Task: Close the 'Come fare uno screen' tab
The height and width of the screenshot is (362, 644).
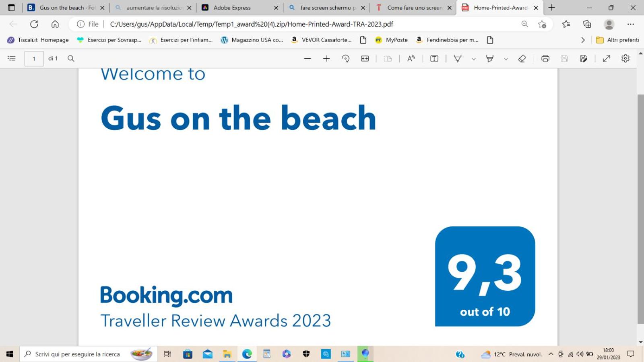Action: (x=450, y=8)
